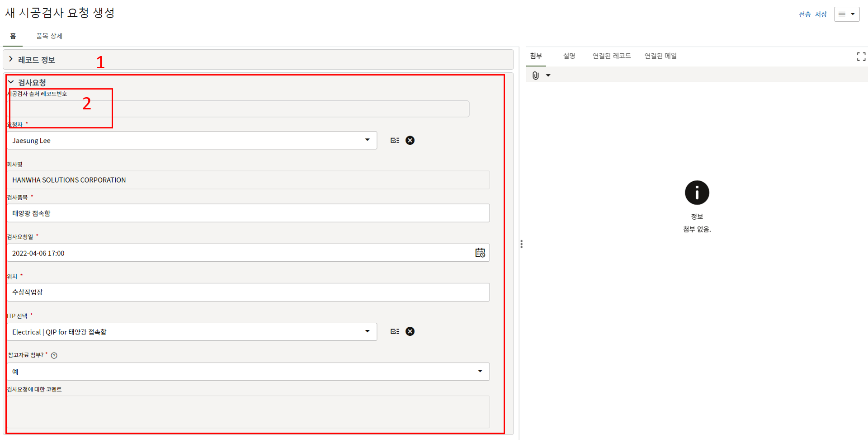The width and height of the screenshot is (868, 443).
Task: Open the ITP 선택 picker list icon
Action: click(x=395, y=332)
